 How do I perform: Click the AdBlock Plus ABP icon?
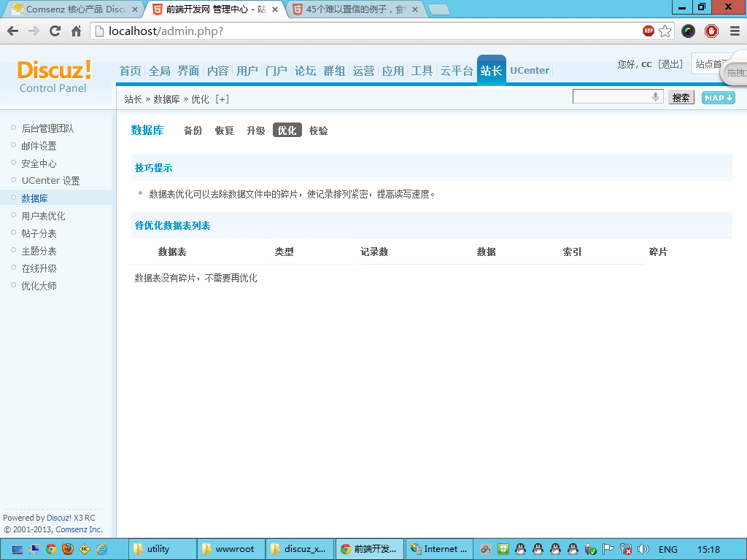coord(649,31)
